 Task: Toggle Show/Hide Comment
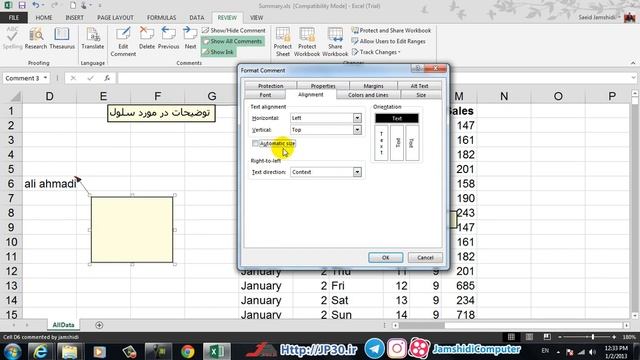pos(233,30)
